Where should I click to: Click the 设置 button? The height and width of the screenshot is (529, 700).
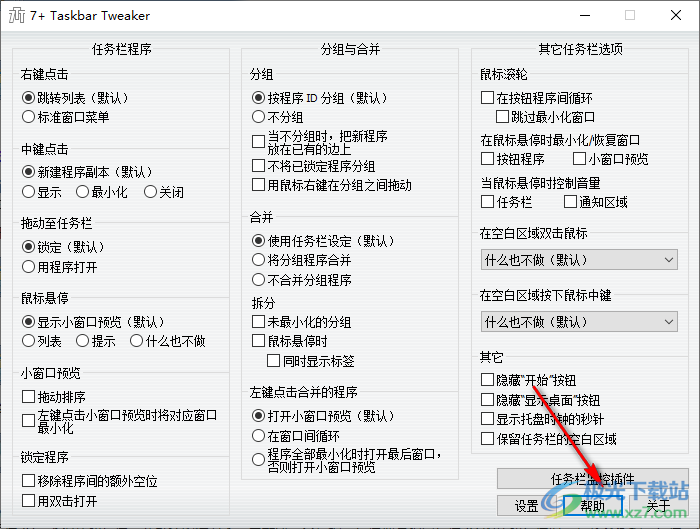(526, 506)
